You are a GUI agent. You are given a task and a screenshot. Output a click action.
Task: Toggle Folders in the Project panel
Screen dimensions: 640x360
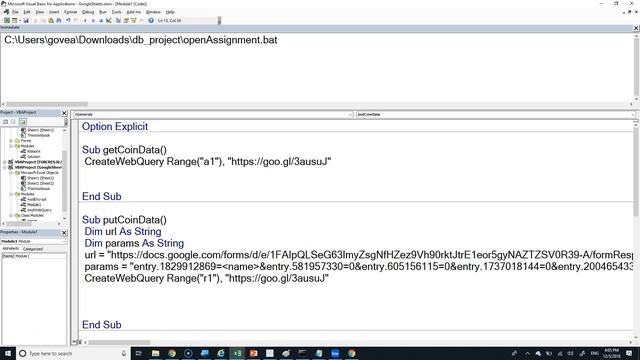(22, 122)
